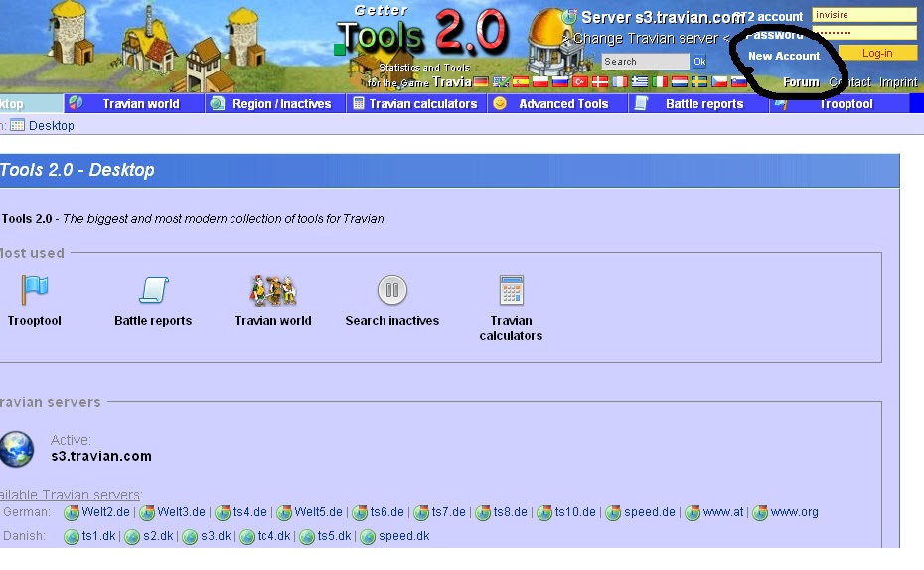Select the ts7.de server link

(x=448, y=512)
